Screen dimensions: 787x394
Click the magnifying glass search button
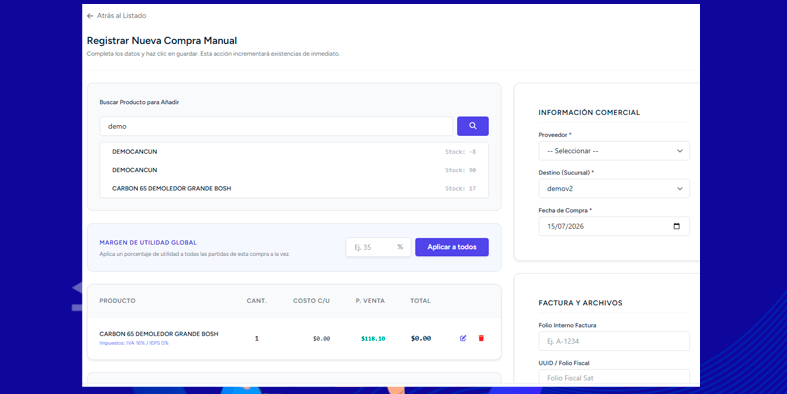pos(472,126)
